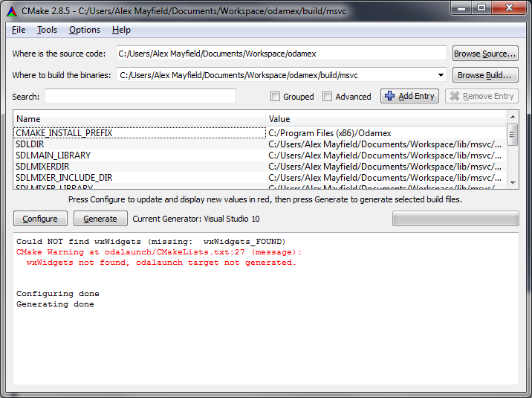This screenshot has height=398, width=532.
Task: Click the source code path field
Action: tap(282, 54)
